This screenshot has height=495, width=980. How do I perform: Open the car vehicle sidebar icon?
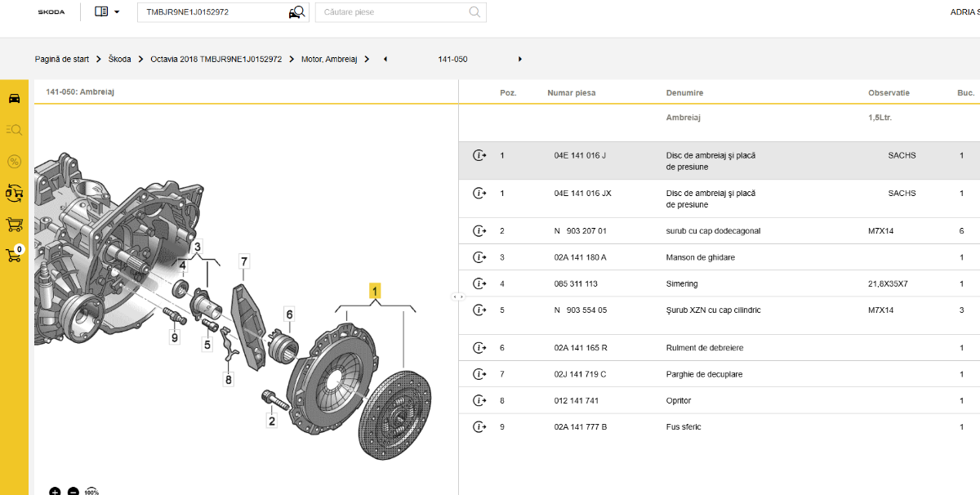(14, 99)
